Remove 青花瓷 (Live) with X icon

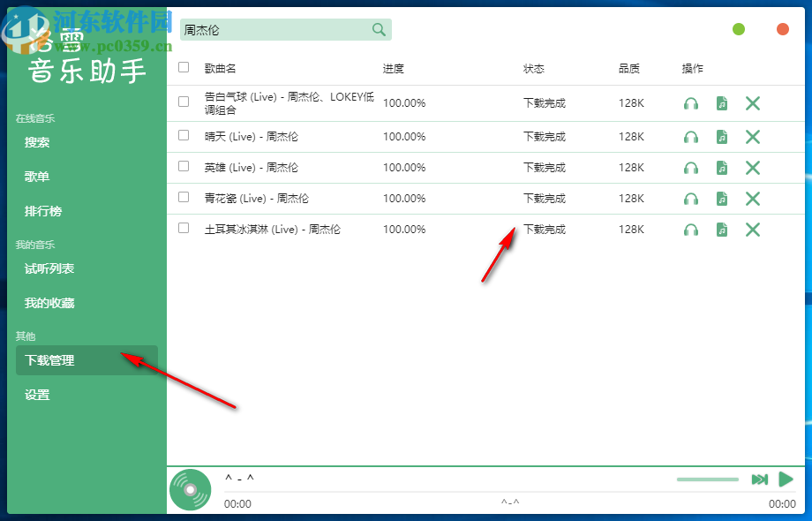point(753,199)
